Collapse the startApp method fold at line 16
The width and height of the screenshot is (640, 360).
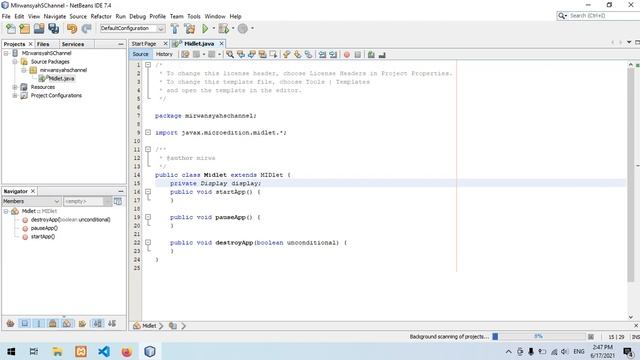148,191
